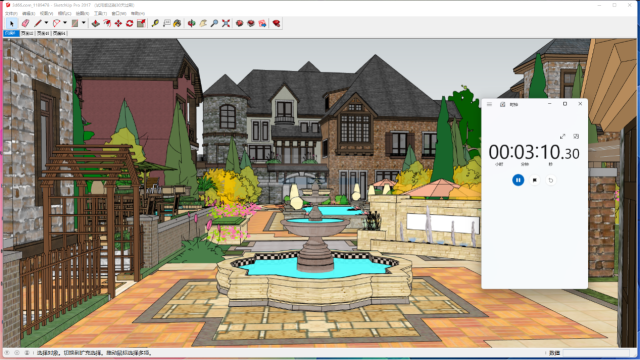The image size is (640, 360).
Task: Reset the stopwatch timer
Action: point(551,180)
